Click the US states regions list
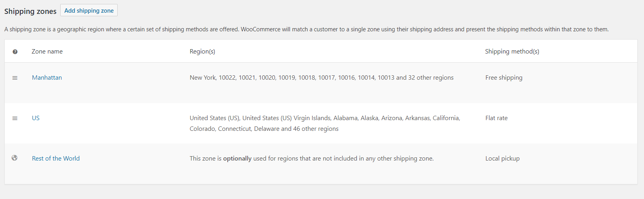 tap(325, 123)
